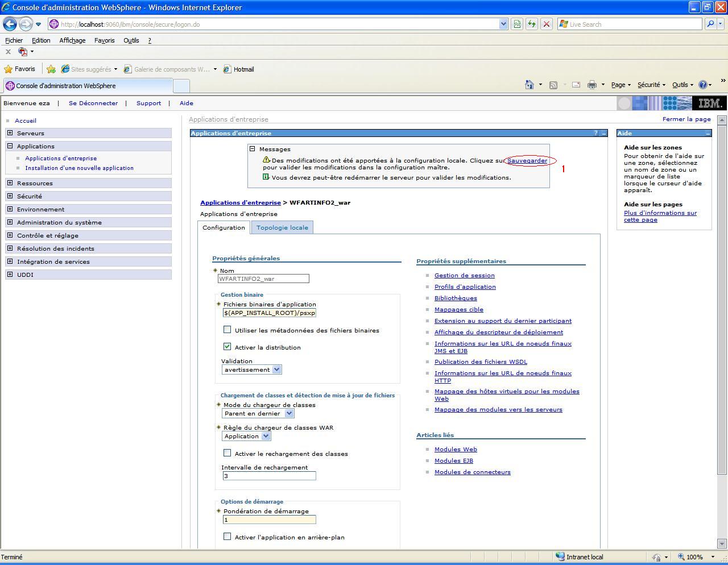Image resolution: width=728 pixels, height=565 pixels.
Task: Expand the Serveurs navigation section
Action: pos(10,133)
